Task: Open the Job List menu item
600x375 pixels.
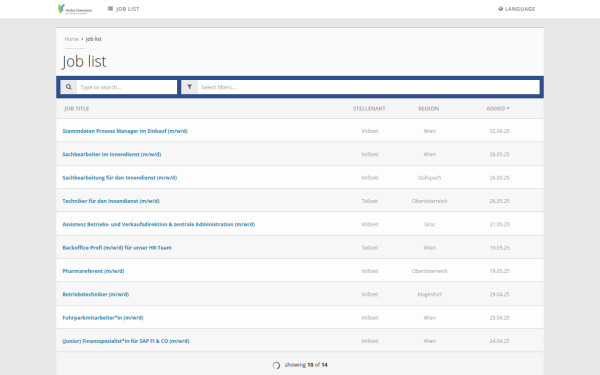Action: pyautogui.click(x=124, y=9)
